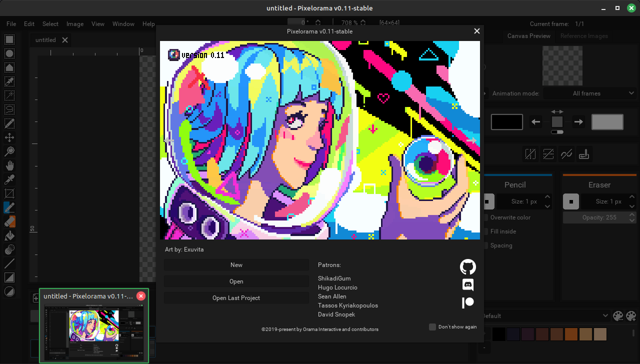Enable the Don't show again checkbox
The height and width of the screenshot is (364, 640).
432,327
